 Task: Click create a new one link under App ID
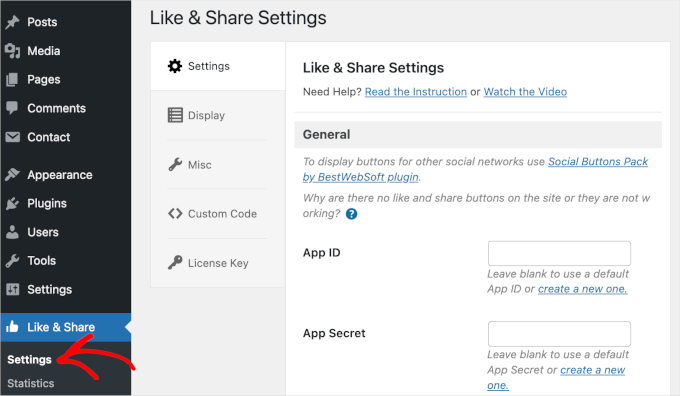point(582,289)
